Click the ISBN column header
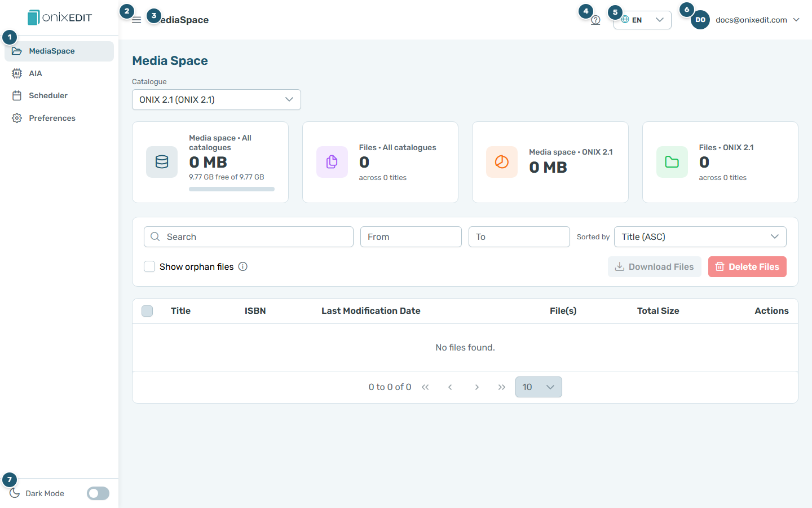 [x=255, y=311]
